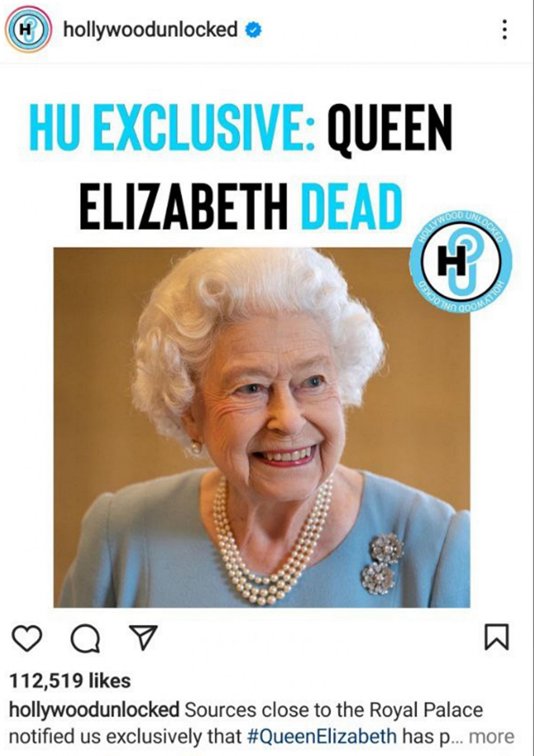This screenshot has height=756, width=534.
Task: Open the hollywoodunlocked username in the header
Action: pyautogui.click(x=151, y=30)
